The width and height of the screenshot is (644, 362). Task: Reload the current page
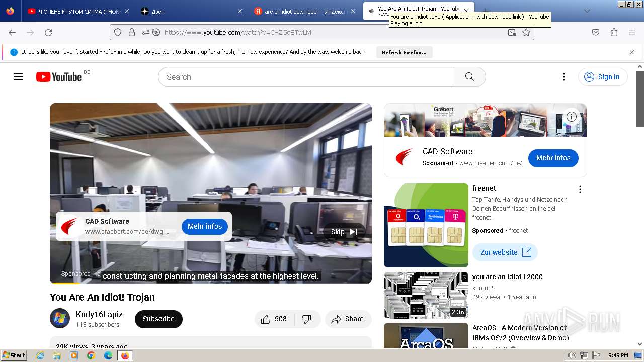click(x=48, y=32)
